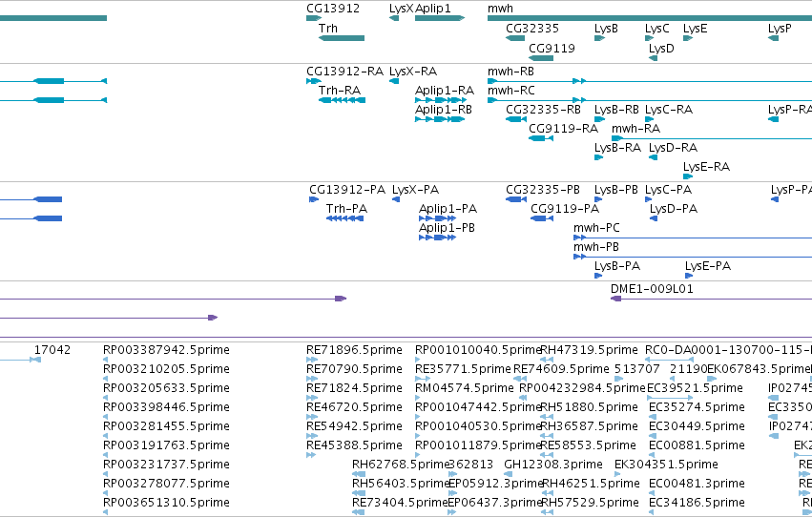This screenshot has height=517, width=812.
Task: Click the LysB-PB protein label
Action: tap(616, 190)
